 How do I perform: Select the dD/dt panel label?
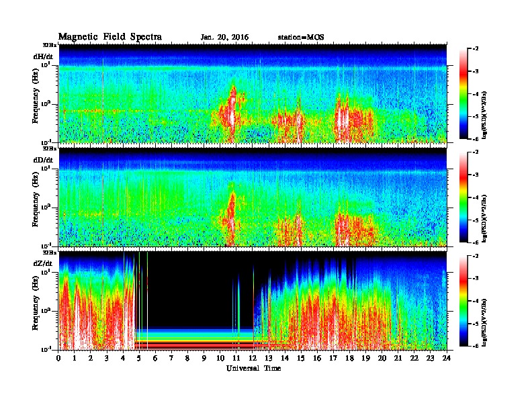[x=43, y=160]
